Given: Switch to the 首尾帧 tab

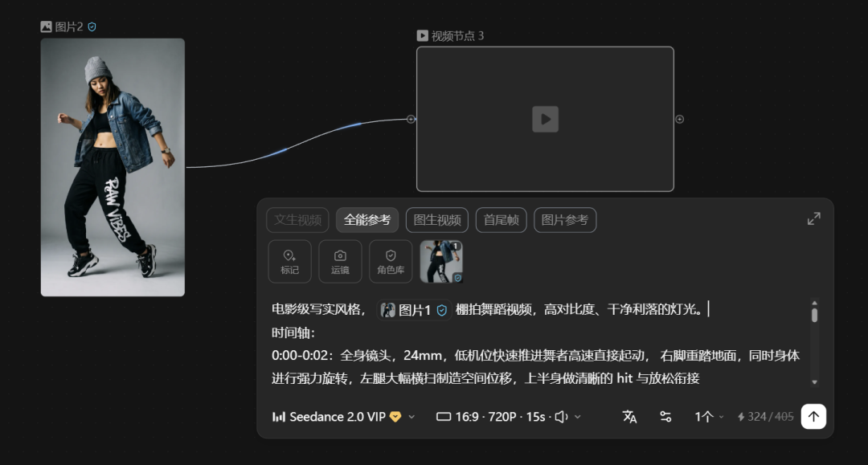Looking at the screenshot, I should (x=501, y=219).
